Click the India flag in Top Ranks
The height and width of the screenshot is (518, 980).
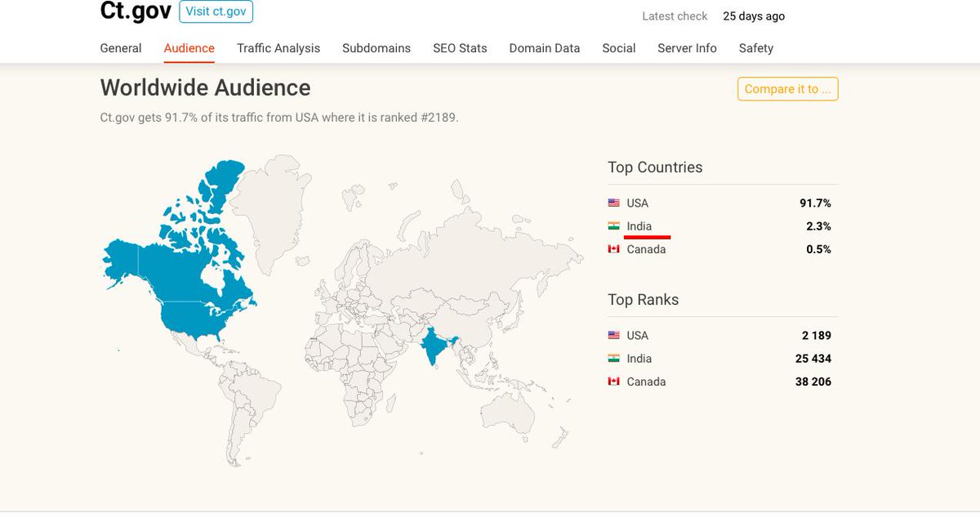click(x=613, y=359)
